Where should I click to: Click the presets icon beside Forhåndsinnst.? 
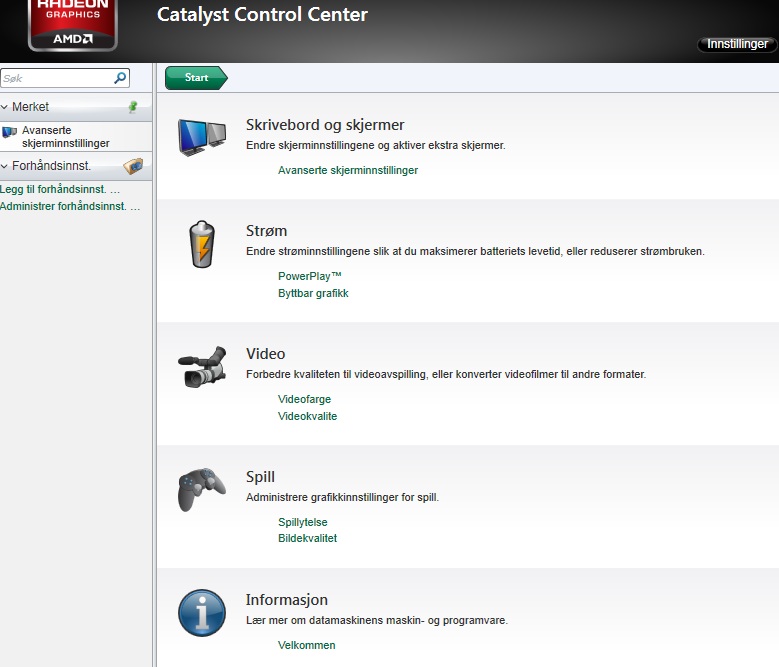click(x=133, y=166)
